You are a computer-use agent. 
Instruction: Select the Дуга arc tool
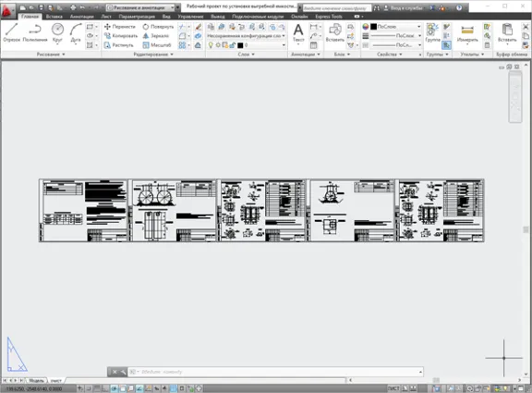(76, 32)
